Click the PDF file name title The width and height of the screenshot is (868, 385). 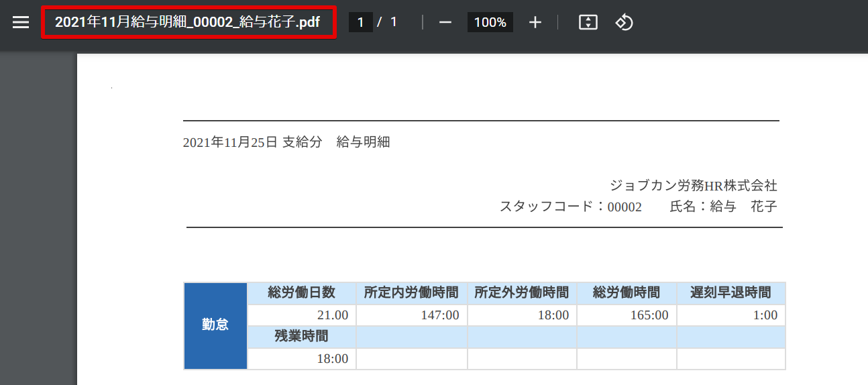tap(188, 22)
